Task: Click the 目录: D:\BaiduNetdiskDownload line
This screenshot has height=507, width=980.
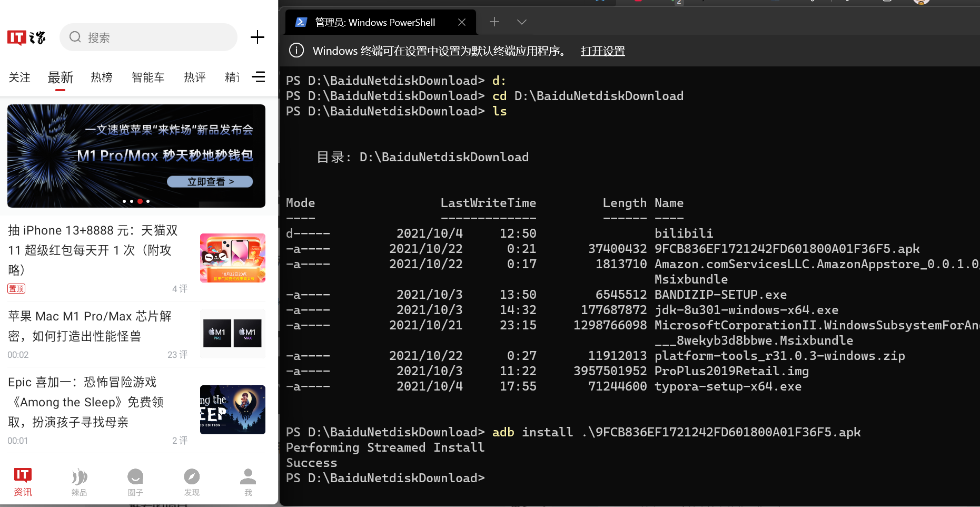Action: (x=423, y=157)
